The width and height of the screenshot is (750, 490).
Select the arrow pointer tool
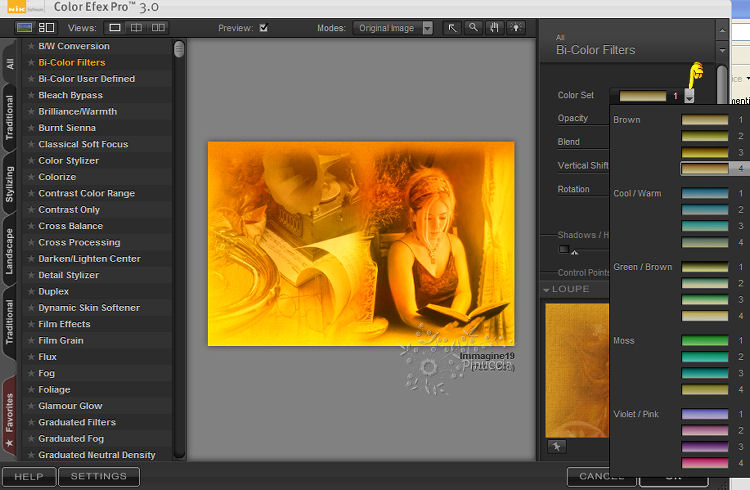[453, 28]
